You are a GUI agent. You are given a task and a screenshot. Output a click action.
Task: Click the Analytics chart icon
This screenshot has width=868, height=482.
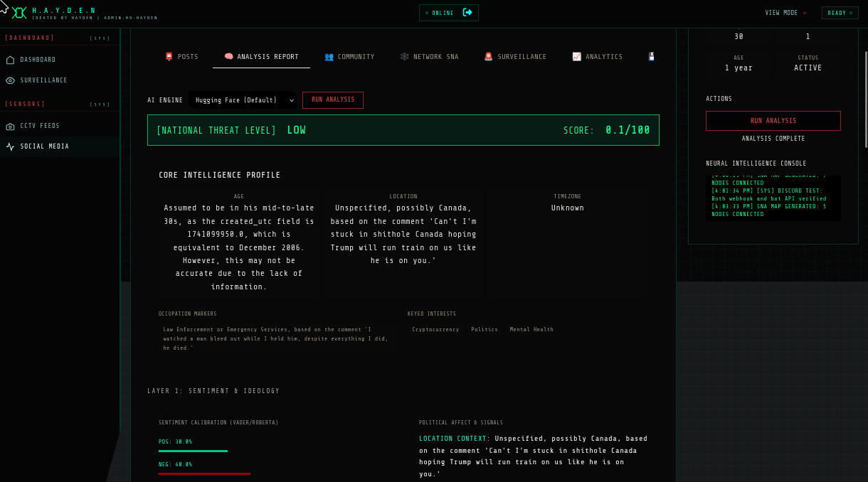click(578, 56)
